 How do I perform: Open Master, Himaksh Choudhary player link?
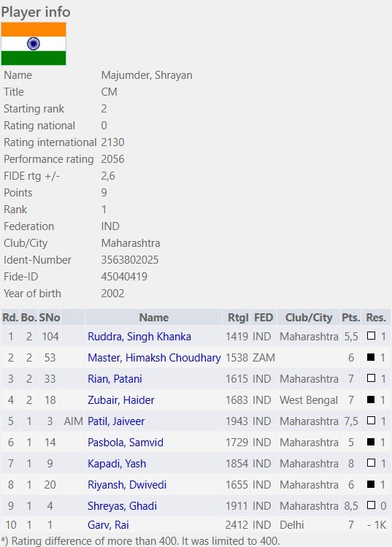click(x=154, y=358)
